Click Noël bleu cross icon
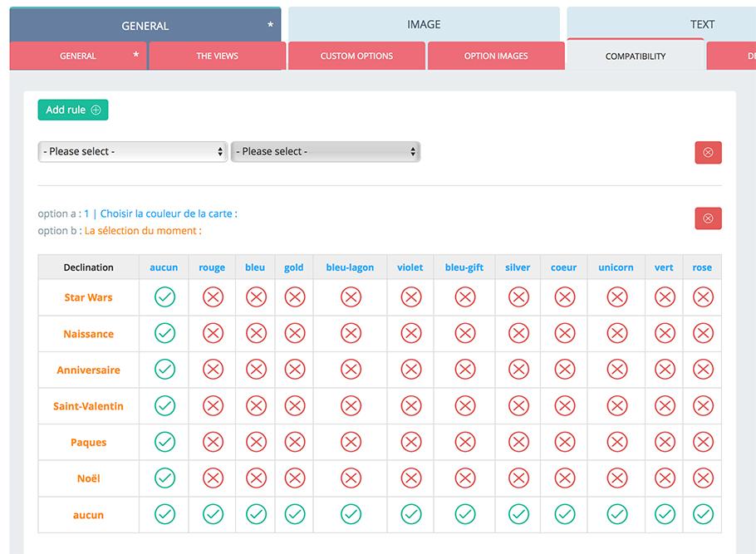756x554 pixels. [256, 478]
